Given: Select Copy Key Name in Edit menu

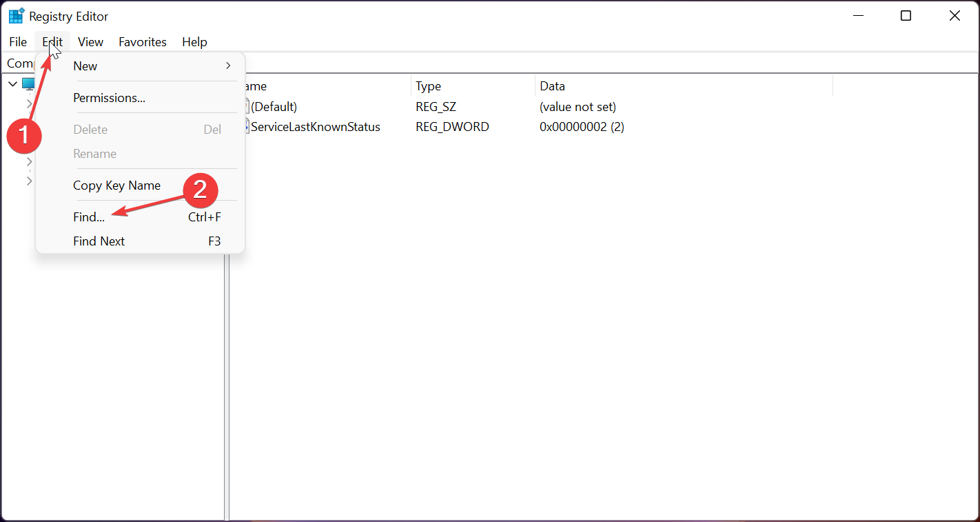Looking at the screenshot, I should tap(141, 185).
